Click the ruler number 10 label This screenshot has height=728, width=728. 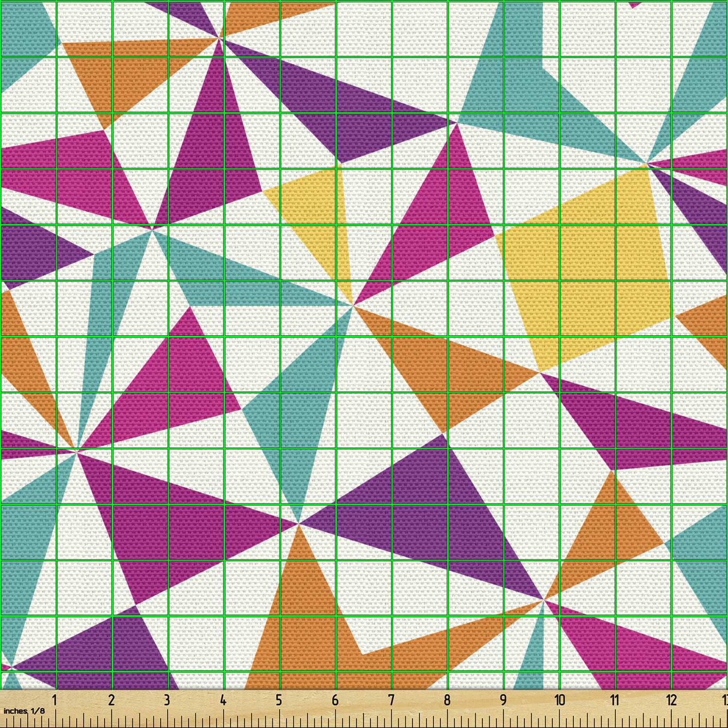point(560,700)
